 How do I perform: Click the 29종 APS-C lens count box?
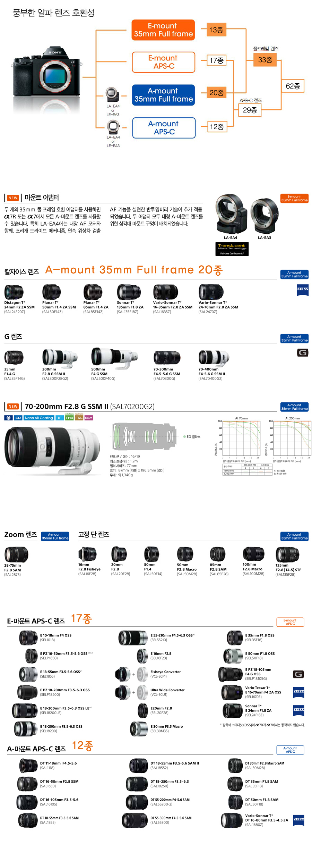click(x=250, y=110)
